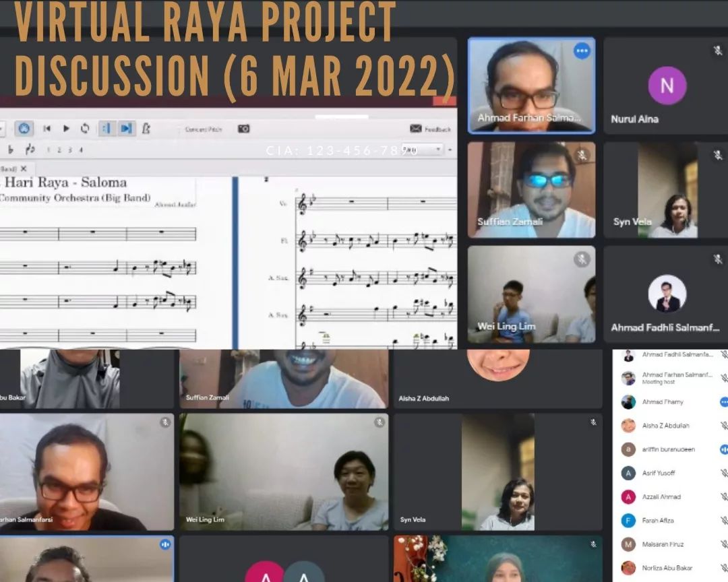Click muted mic beside Aisha Z Abdullah in list

[x=724, y=425]
